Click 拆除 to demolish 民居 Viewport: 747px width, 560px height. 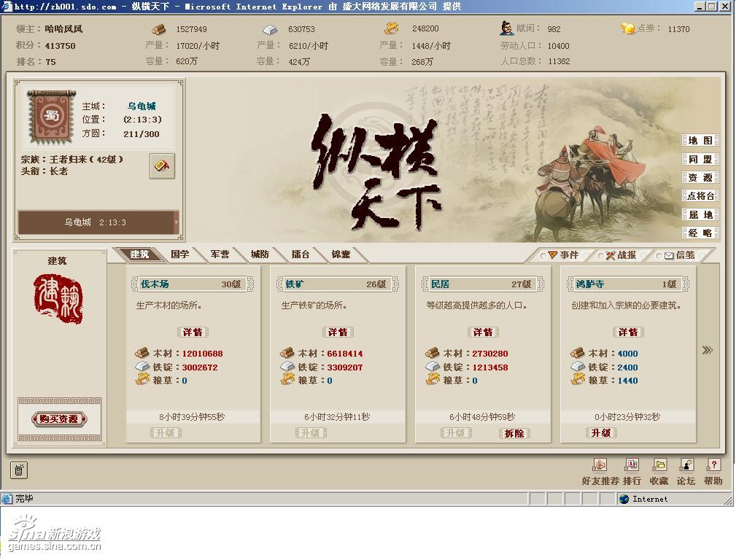[x=514, y=433]
